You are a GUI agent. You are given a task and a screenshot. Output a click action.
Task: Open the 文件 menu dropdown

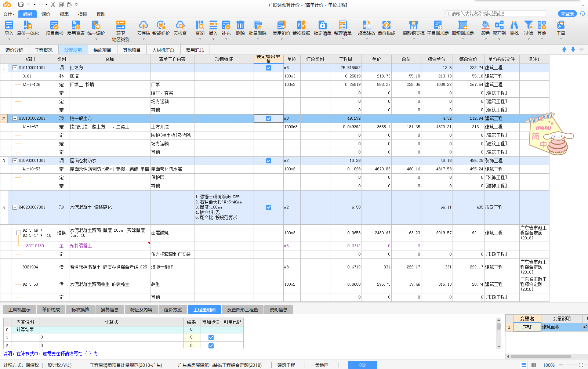tap(9, 14)
